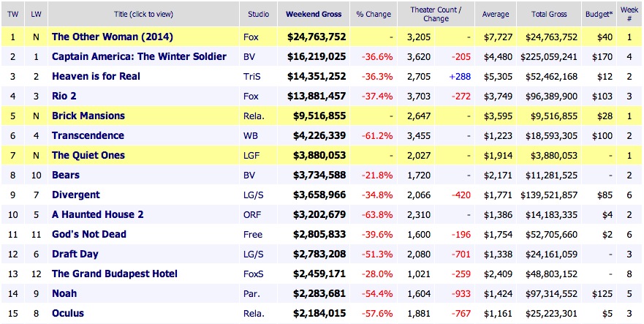
Task: View the Bears movie details
Action: coord(66,175)
